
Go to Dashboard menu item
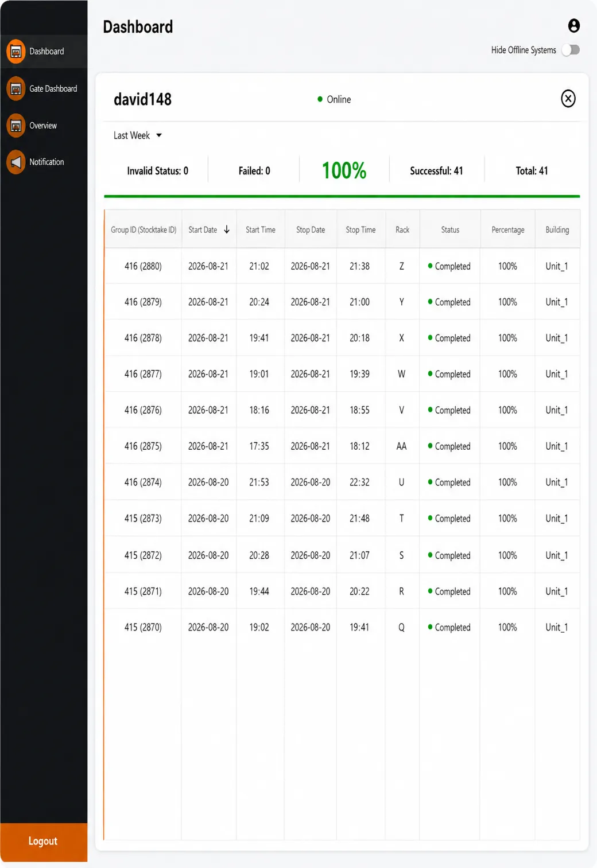point(44,52)
